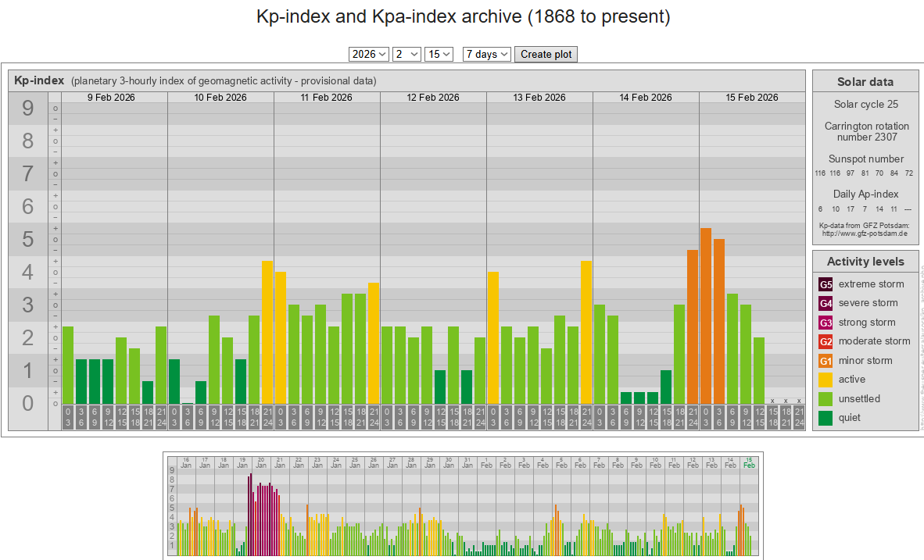Click the dark green quiet level swatch

[x=826, y=418]
